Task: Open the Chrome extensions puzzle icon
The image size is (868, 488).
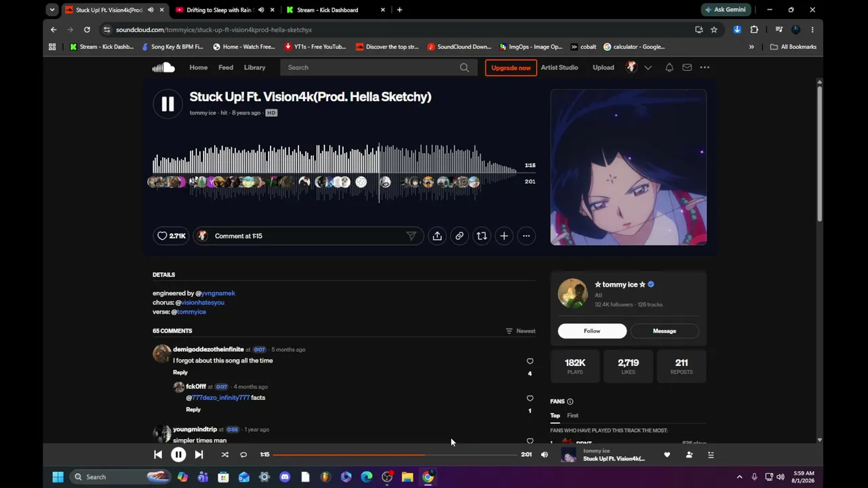Action: click(754, 30)
